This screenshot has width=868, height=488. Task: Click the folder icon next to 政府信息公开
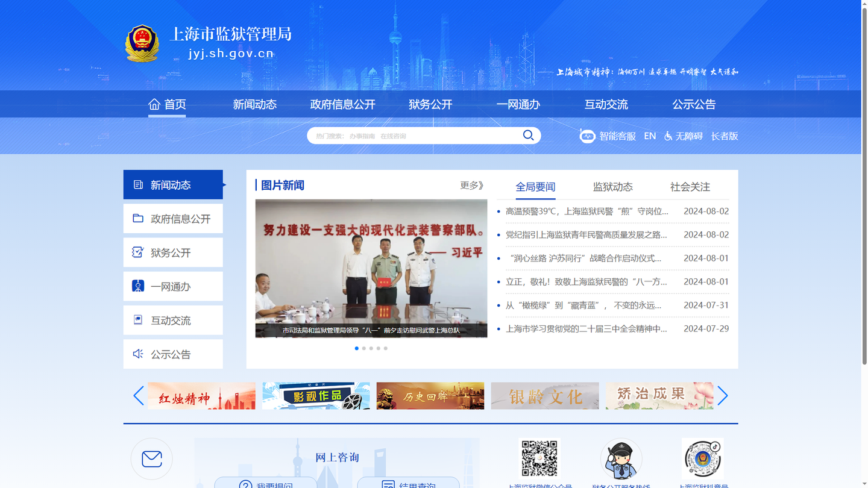[x=138, y=218]
